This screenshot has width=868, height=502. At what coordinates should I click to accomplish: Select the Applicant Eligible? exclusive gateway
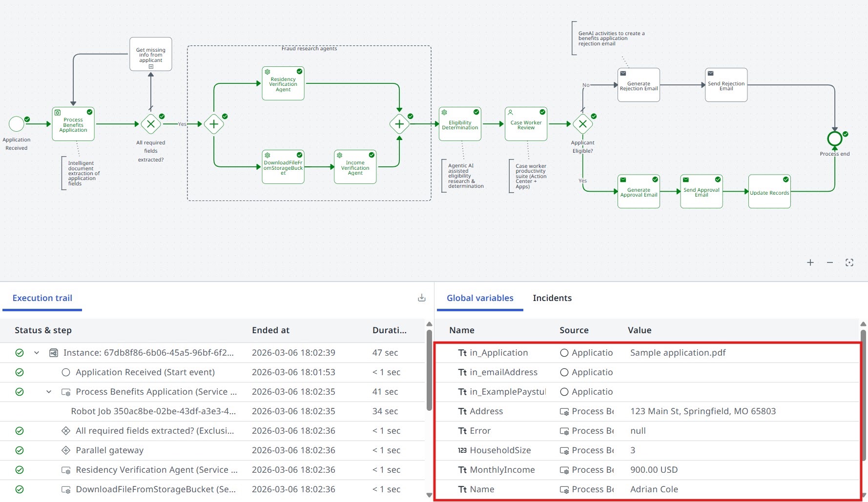click(x=583, y=124)
